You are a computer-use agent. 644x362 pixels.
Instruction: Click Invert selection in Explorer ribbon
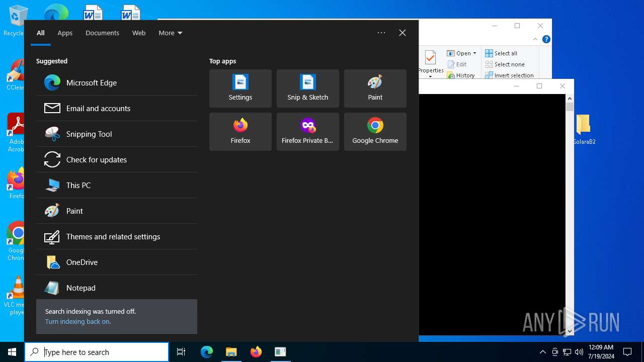(509, 75)
